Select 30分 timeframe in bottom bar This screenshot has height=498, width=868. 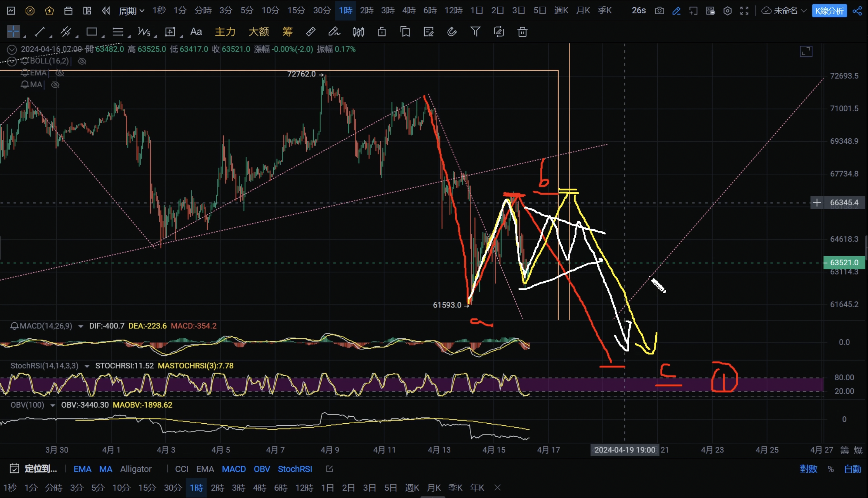[173, 488]
